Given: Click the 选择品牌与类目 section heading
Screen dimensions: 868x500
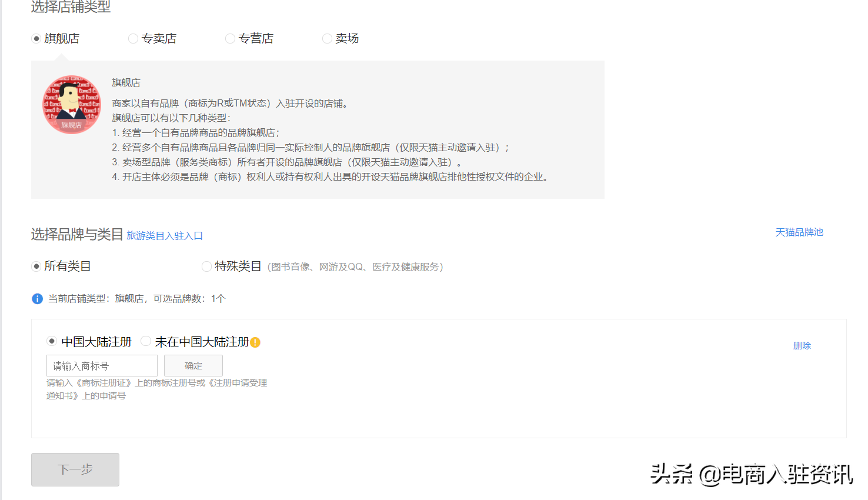Looking at the screenshot, I should click(x=77, y=235).
